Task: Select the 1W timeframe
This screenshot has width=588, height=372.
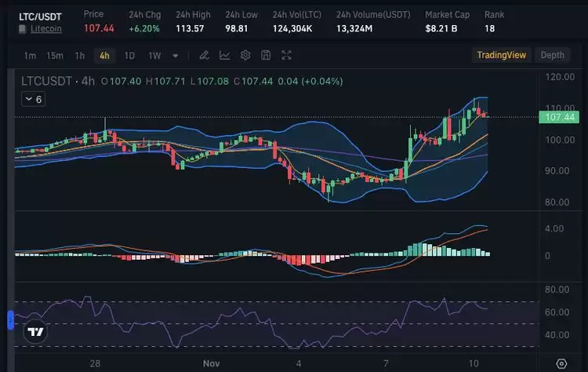Action: [x=154, y=56]
